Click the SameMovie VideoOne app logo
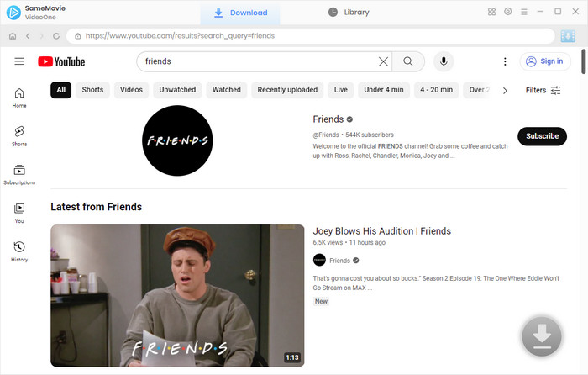 pyautogui.click(x=13, y=13)
